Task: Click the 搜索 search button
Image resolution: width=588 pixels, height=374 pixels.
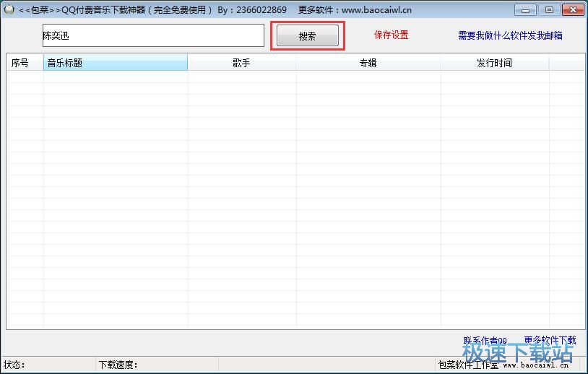Action: (308, 36)
